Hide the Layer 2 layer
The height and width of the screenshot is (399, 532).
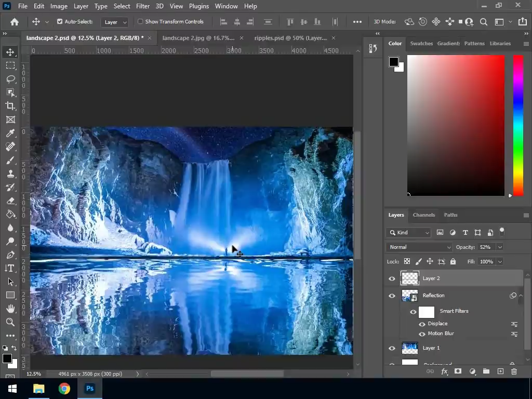point(392,278)
